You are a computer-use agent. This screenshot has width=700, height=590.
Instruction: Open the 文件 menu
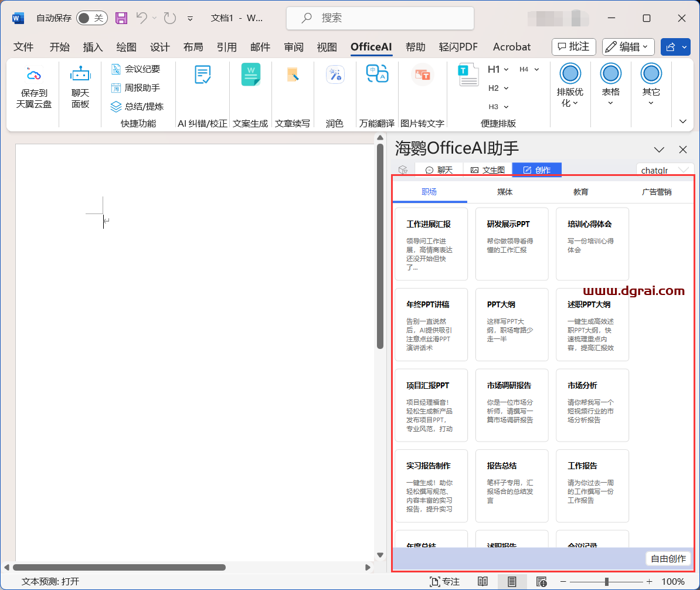23,47
